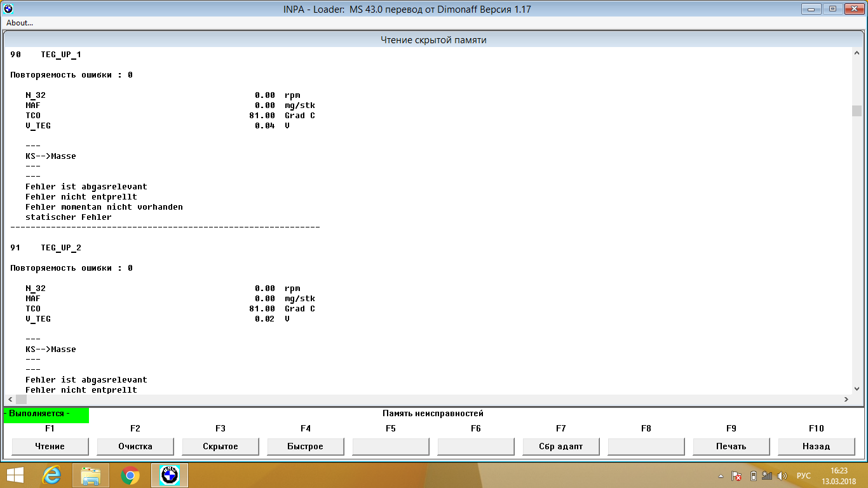This screenshot has height=488, width=868.
Task: Click the network signal tray icon
Action: point(767,475)
